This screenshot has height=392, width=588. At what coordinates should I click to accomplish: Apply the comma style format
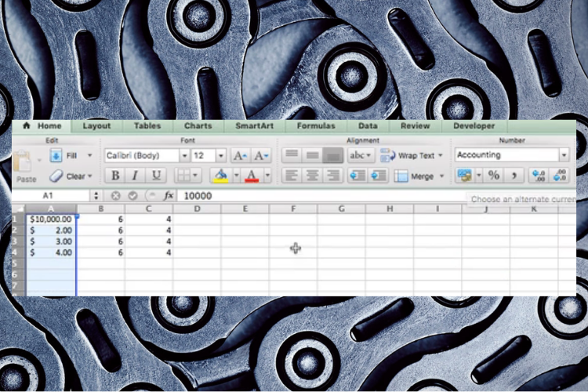[x=514, y=175]
